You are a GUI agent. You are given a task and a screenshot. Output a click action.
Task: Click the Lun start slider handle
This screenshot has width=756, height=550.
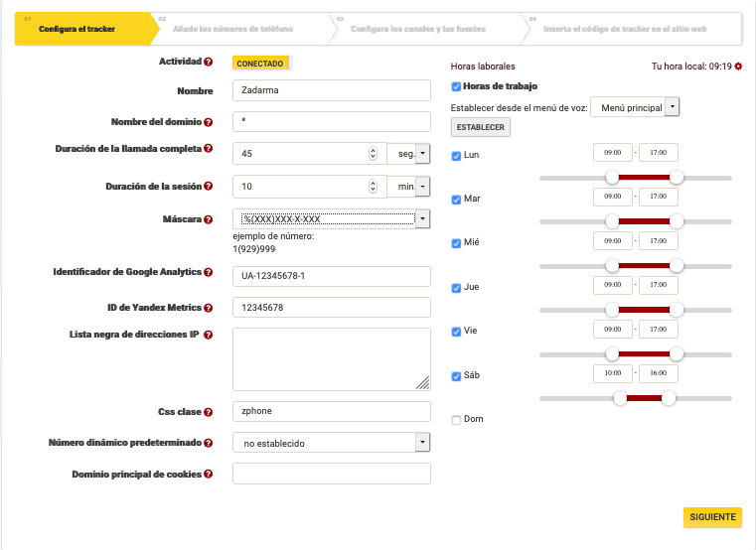612,178
